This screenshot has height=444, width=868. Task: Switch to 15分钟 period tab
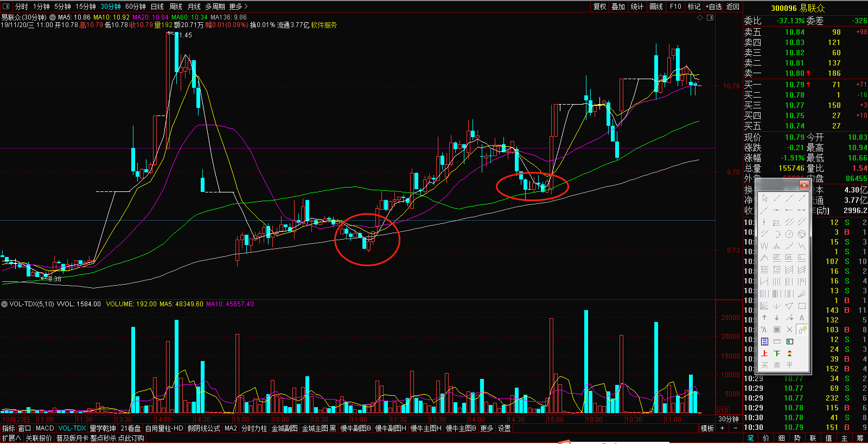(85, 7)
